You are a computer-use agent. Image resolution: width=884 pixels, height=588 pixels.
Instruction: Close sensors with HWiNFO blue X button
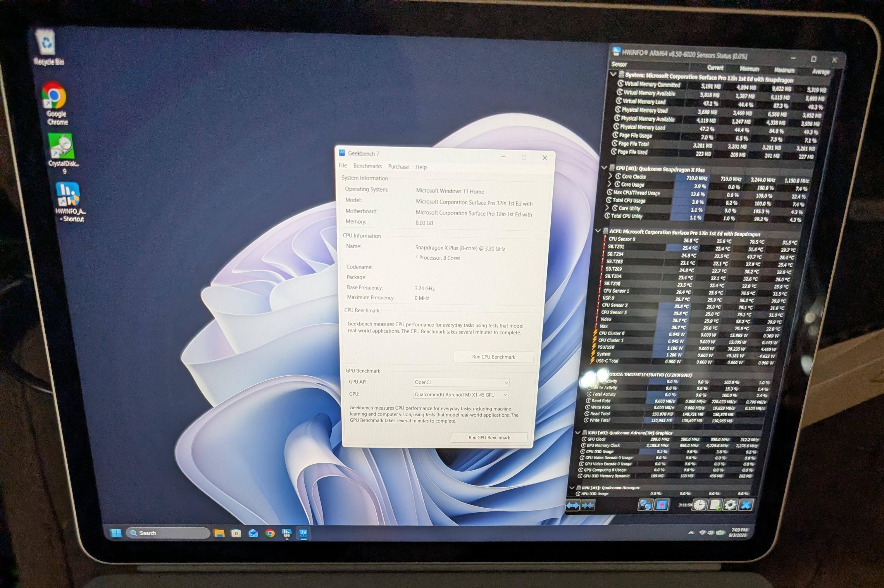745,505
